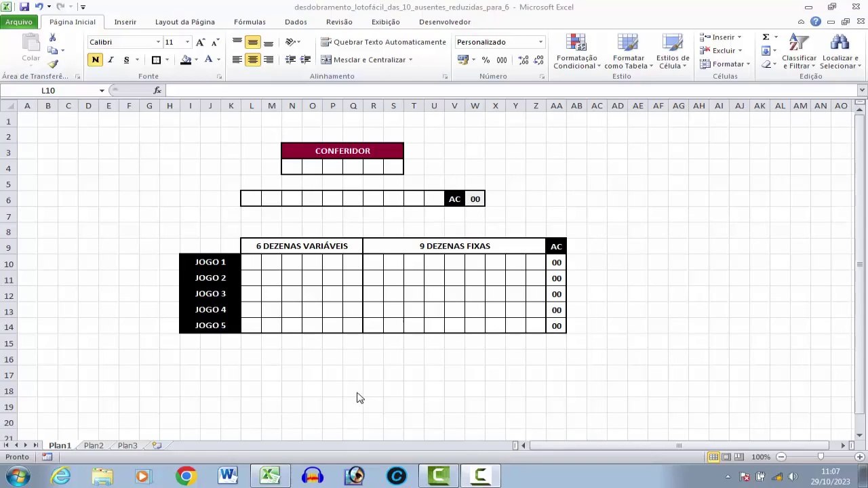Decrease indent in the Alinhamento group

[290, 60]
